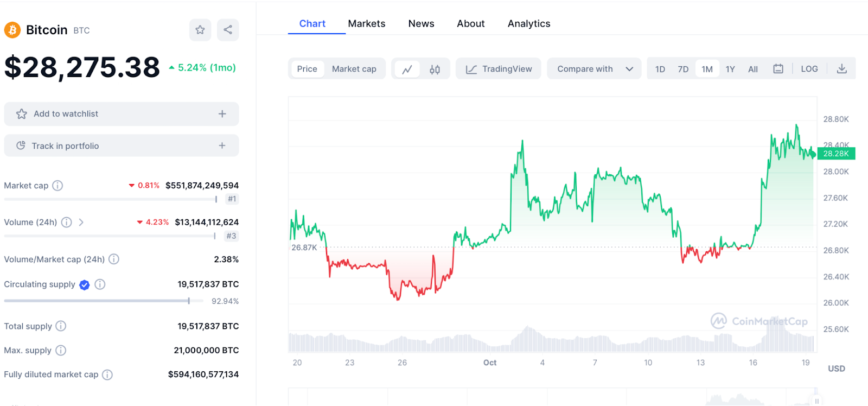Click plus icon on Add to watchlist

click(x=222, y=114)
